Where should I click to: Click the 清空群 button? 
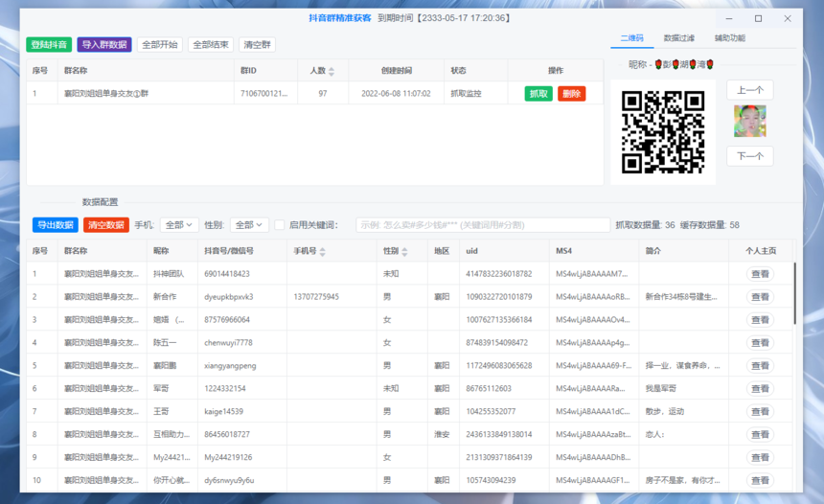tap(257, 45)
